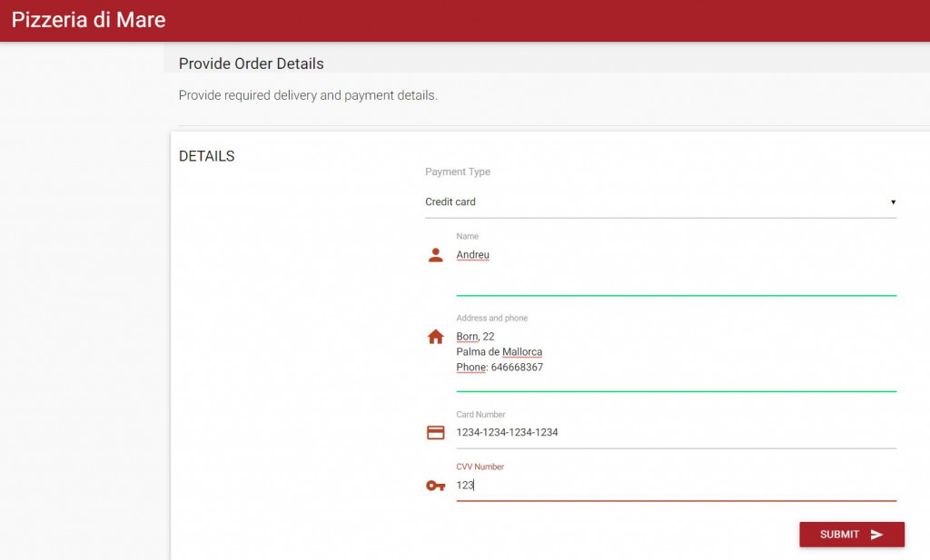Click the Pizzeria di Mare header title

click(89, 20)
